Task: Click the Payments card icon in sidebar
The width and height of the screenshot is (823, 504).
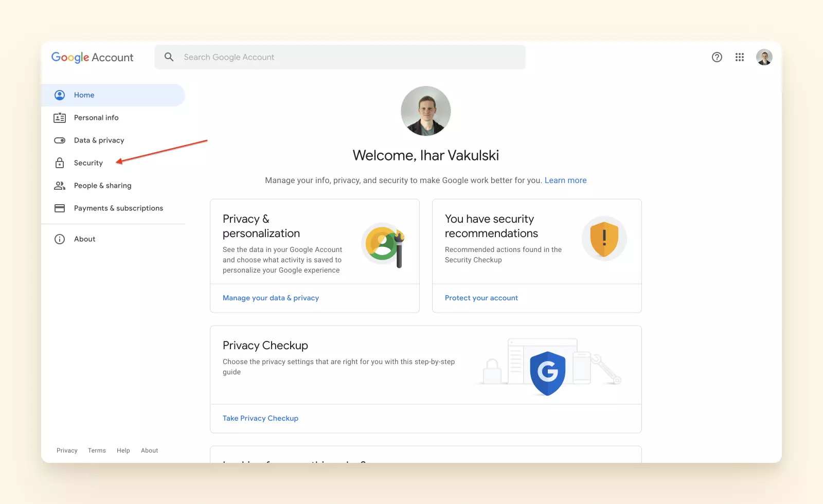Action: click(60, 208)
